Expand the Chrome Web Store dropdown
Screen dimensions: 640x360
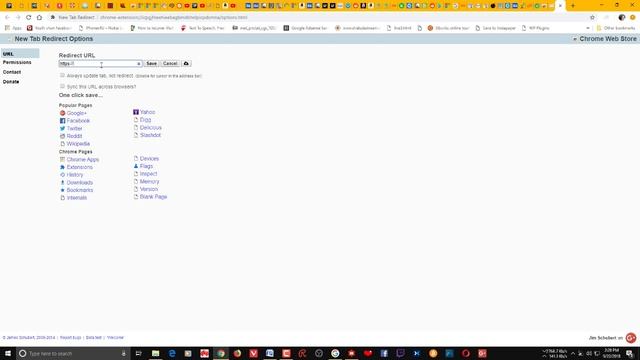pyautogui.click(x=575, y=39)
